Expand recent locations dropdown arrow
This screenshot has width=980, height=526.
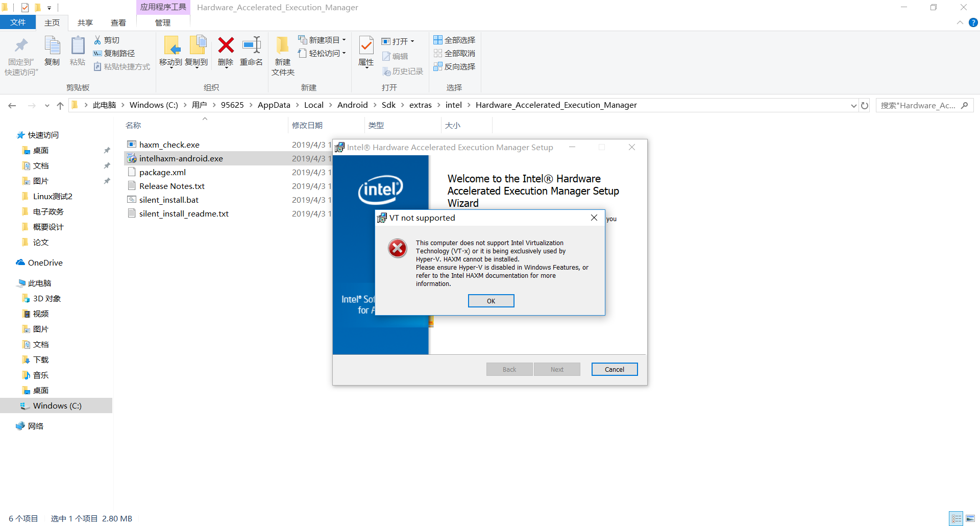47,106
